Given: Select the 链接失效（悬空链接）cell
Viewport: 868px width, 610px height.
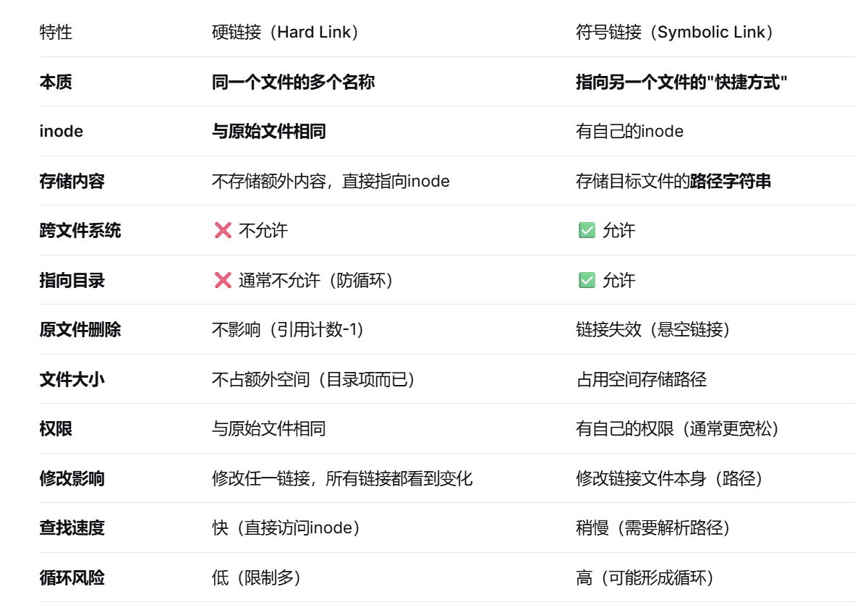Looking at the screenshot, I should click(x=653, y=330).
